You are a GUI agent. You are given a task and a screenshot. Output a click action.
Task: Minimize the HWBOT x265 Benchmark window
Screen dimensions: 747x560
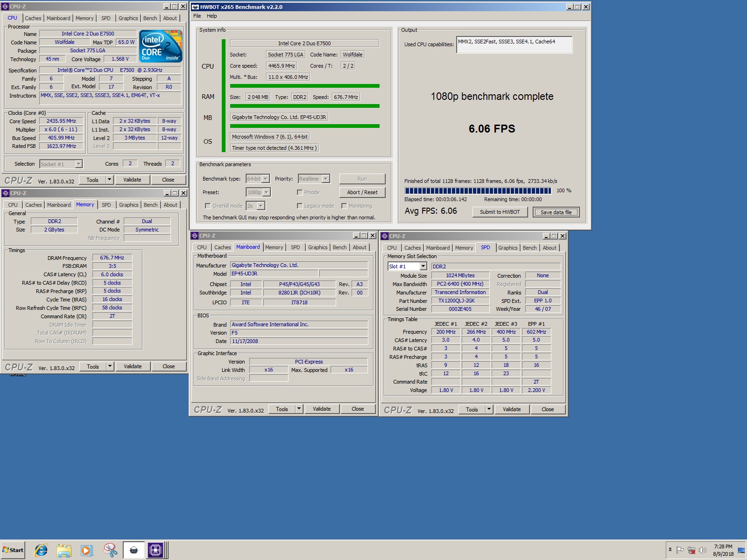tap(570, 7)
